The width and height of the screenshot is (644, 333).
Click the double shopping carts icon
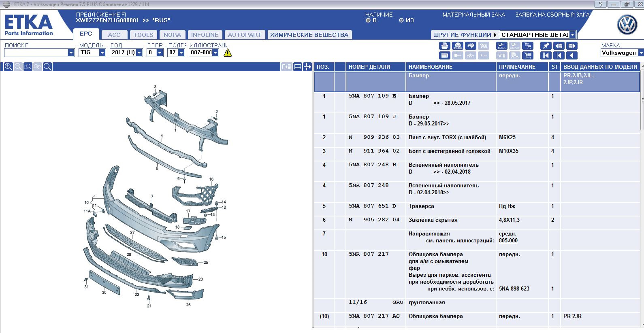tap(528, 46)
